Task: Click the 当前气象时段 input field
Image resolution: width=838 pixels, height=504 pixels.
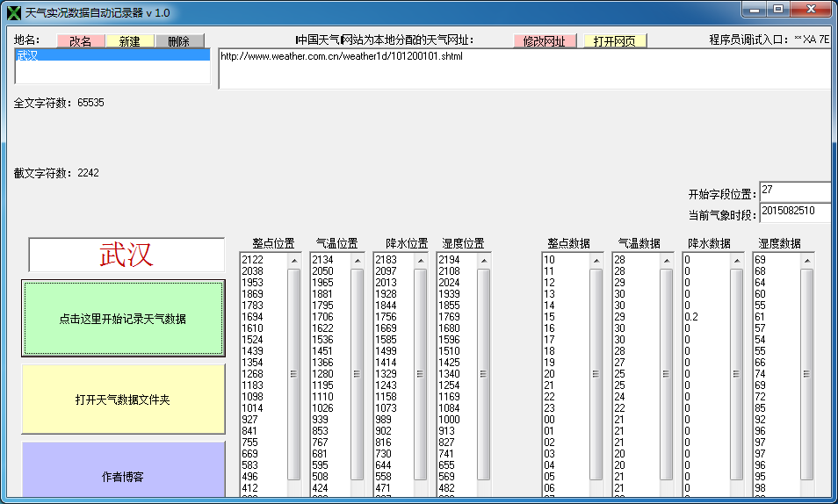Action: pyautogui.click(x=794, y=212)
